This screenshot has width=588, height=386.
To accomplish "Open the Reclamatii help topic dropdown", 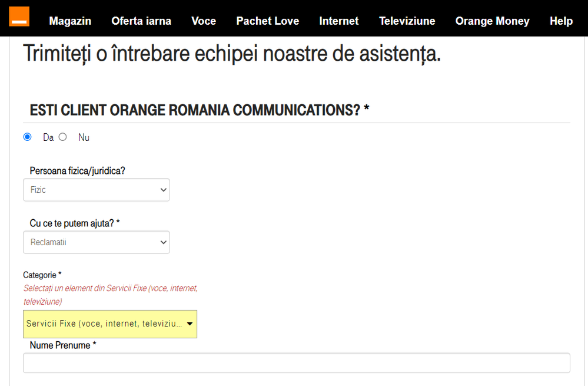I will tap(97, 242).
